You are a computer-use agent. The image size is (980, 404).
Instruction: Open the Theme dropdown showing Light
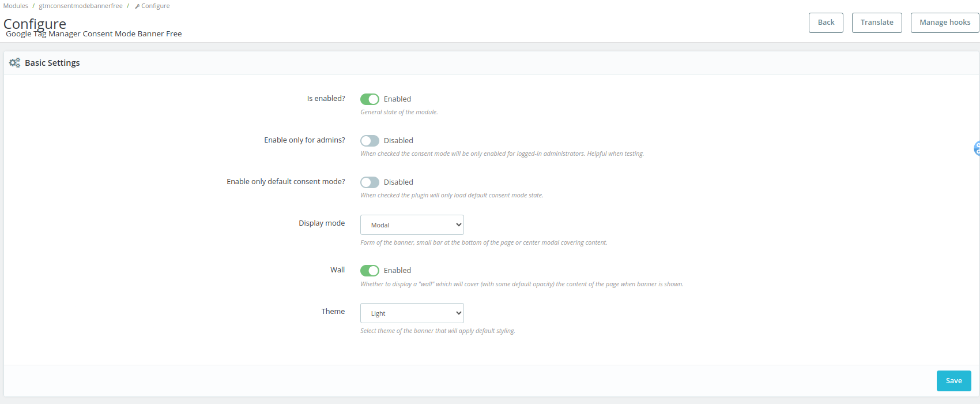tap(412, 313)
